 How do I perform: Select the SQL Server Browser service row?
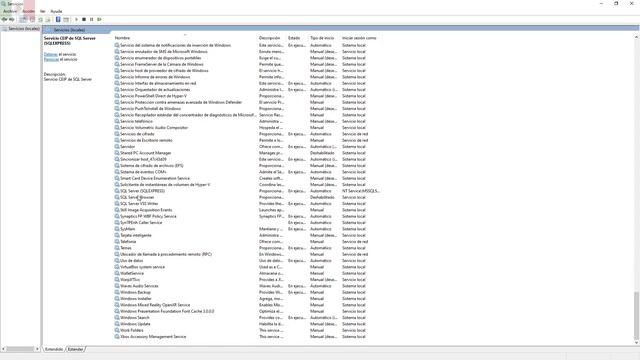coord(247,197)
